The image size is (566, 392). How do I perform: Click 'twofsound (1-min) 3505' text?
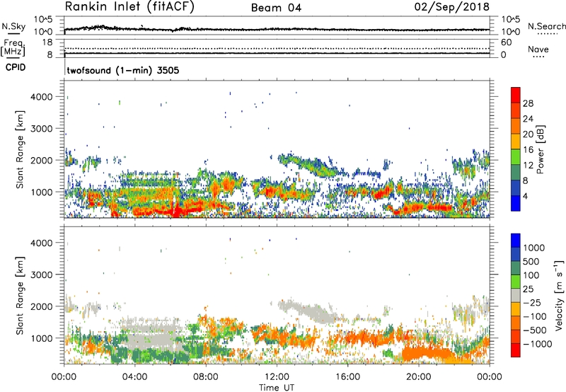point(123,70)
